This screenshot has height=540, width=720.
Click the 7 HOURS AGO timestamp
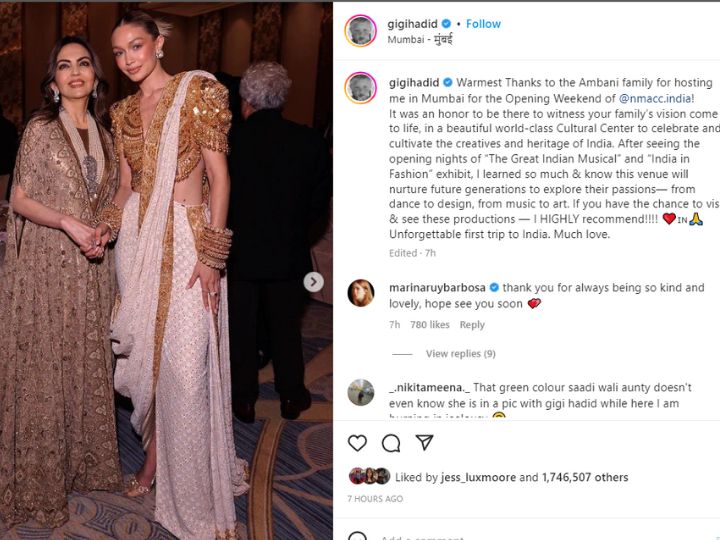tap(375, 499)
